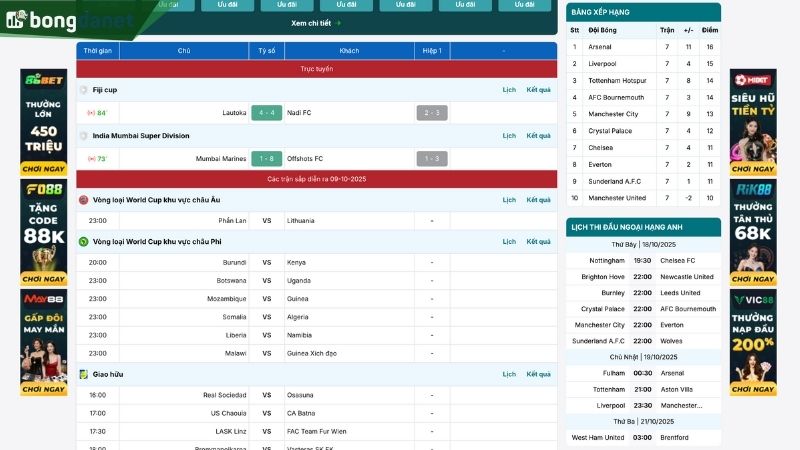Click the Giao hữu league icon

pos(84,374)
